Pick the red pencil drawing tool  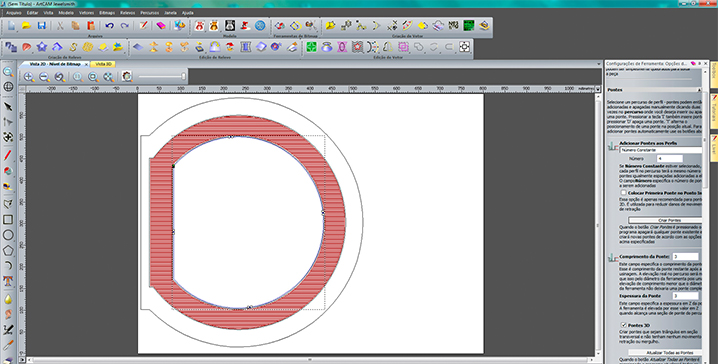pos(8,155)
